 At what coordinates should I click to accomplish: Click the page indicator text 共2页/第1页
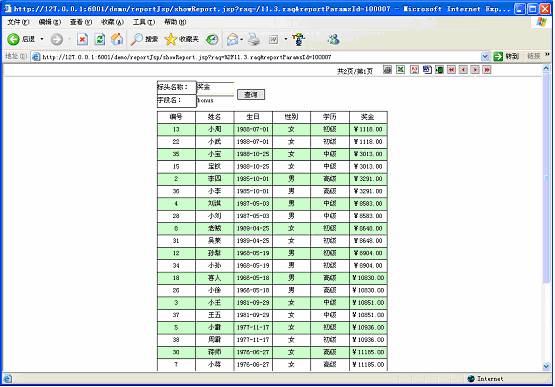355,71
